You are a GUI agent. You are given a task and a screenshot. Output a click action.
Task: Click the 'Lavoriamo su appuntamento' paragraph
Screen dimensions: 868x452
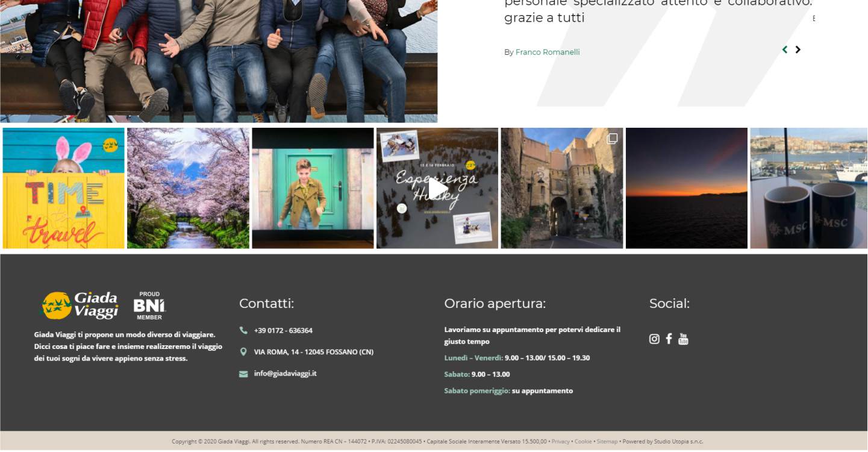coord(532,336)
